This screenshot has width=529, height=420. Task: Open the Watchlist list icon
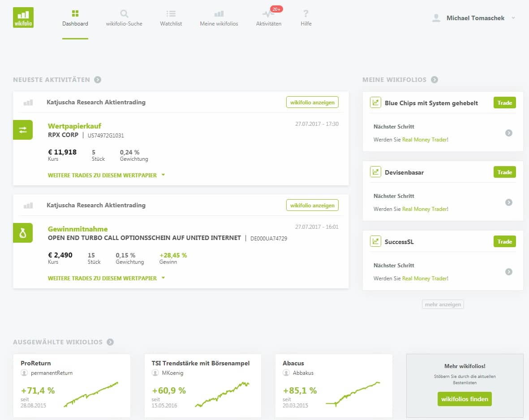[x=171, y=14]
